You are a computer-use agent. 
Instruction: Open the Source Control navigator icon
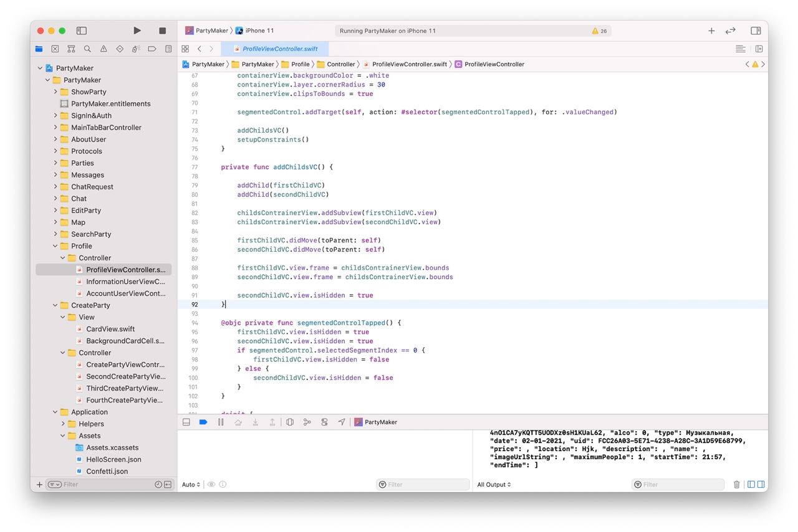click(55, 49)
